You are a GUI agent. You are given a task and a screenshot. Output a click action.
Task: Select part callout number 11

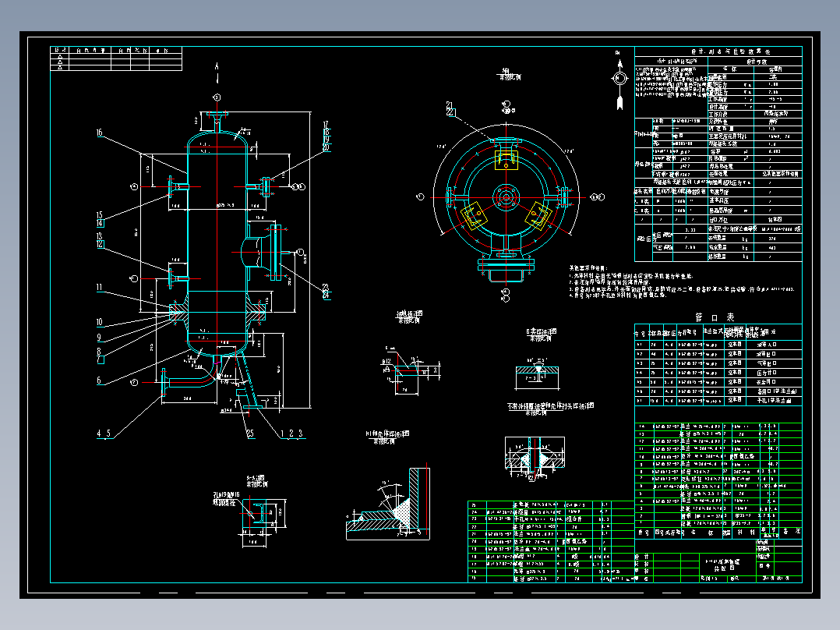click(x=99, y=288)
